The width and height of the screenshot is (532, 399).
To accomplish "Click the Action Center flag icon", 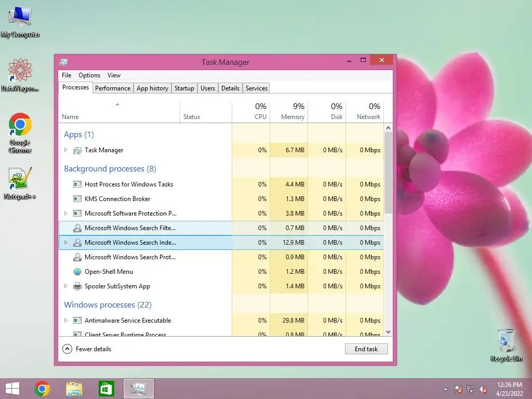I will [x=458, y=389].
